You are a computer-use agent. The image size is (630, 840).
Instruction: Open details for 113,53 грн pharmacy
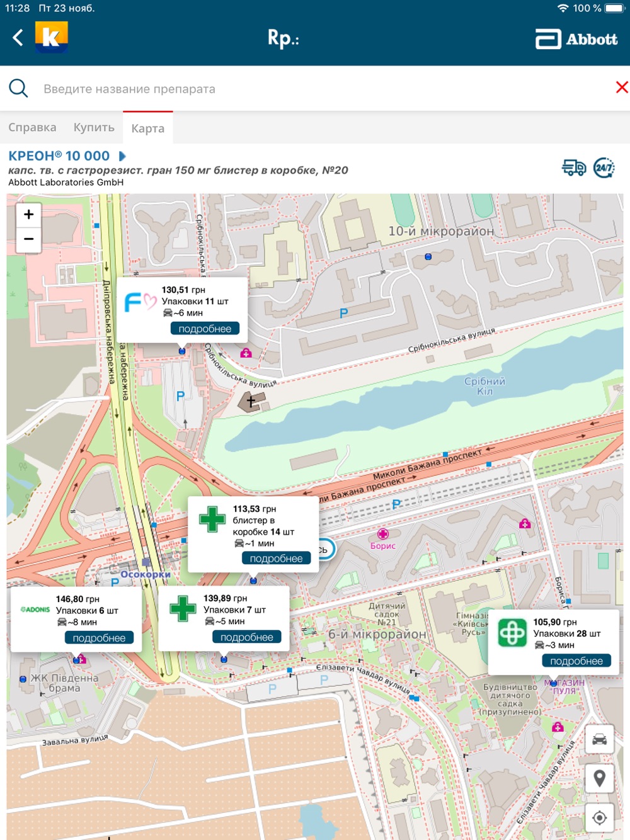pos(276,559)
